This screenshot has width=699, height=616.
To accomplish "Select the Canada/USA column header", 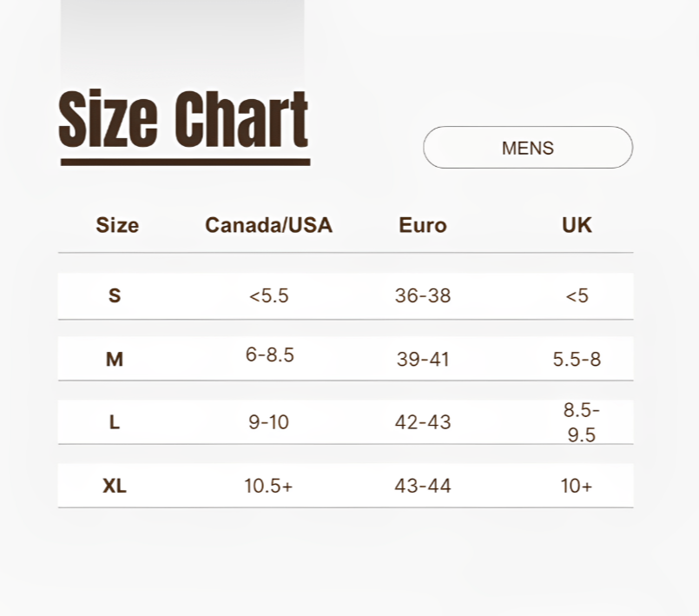I will click(x=268, y=225).
